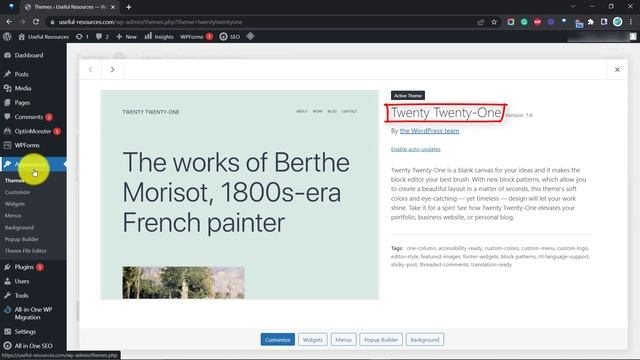Share this page from the address bar
Viewport: 640px width, 360px height.
pos(480,22)
